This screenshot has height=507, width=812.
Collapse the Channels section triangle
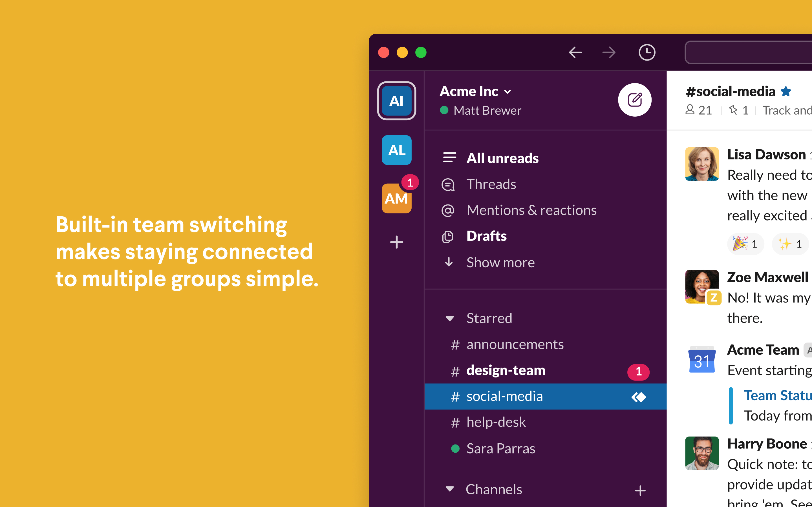[x=450, y=489]
